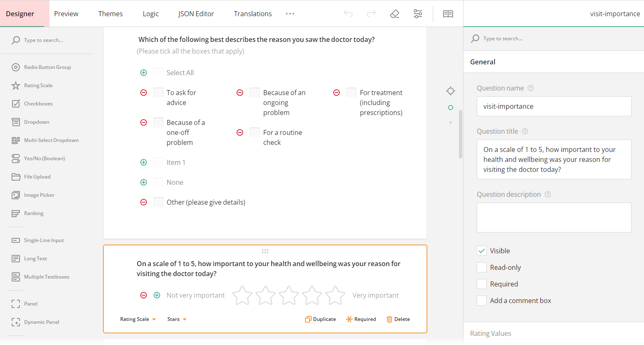Open the 'Rating Scale' question type dropdown

138,319
